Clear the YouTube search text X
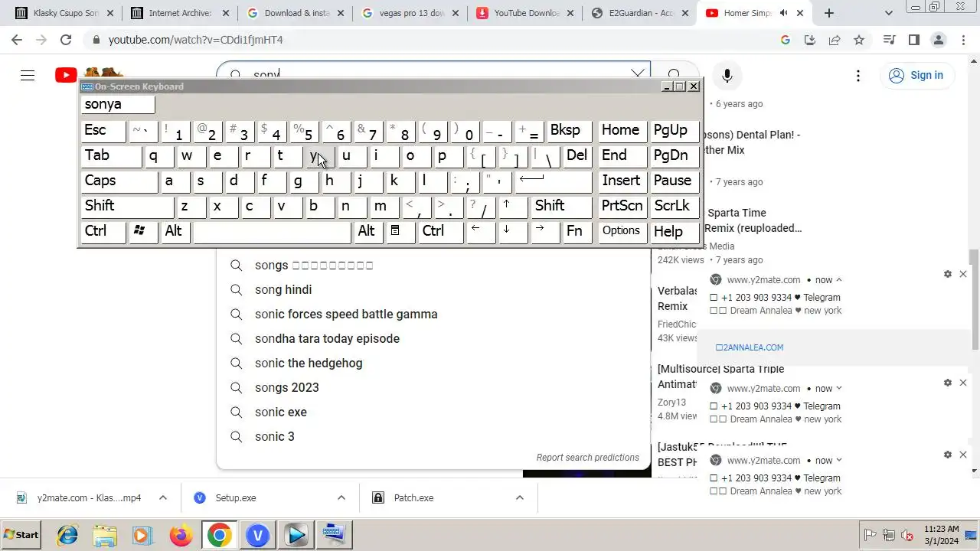 point(637,74)
